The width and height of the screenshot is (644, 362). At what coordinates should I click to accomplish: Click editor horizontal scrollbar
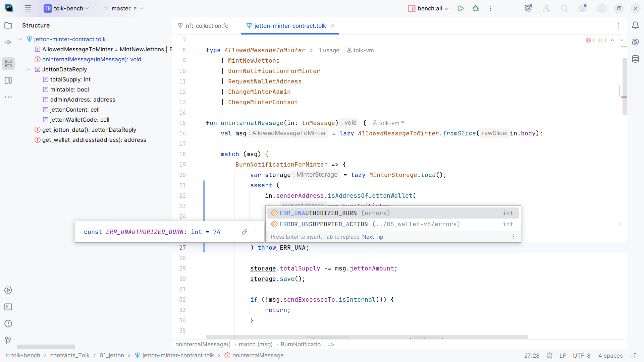367,337
